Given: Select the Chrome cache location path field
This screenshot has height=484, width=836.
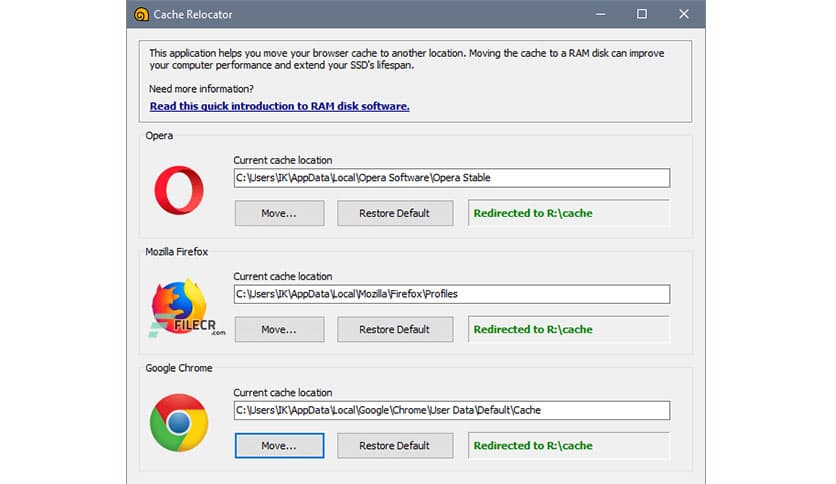Looking at the screenshot, I should coord(452,410).
